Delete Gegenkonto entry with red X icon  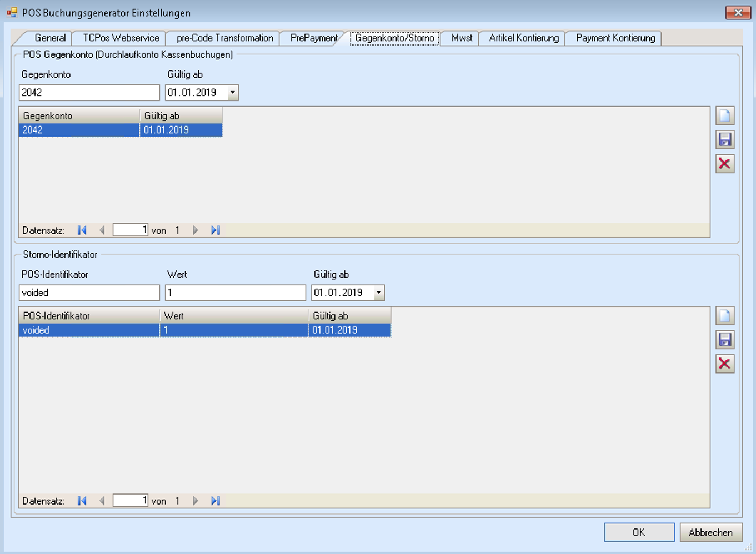[725, 164]
